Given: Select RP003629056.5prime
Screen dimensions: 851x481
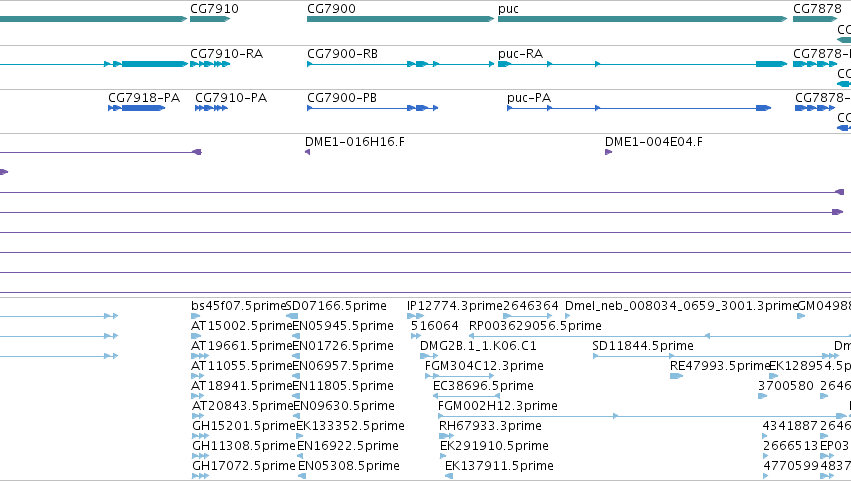Looking at the screenshot, I should click(535, 326).
